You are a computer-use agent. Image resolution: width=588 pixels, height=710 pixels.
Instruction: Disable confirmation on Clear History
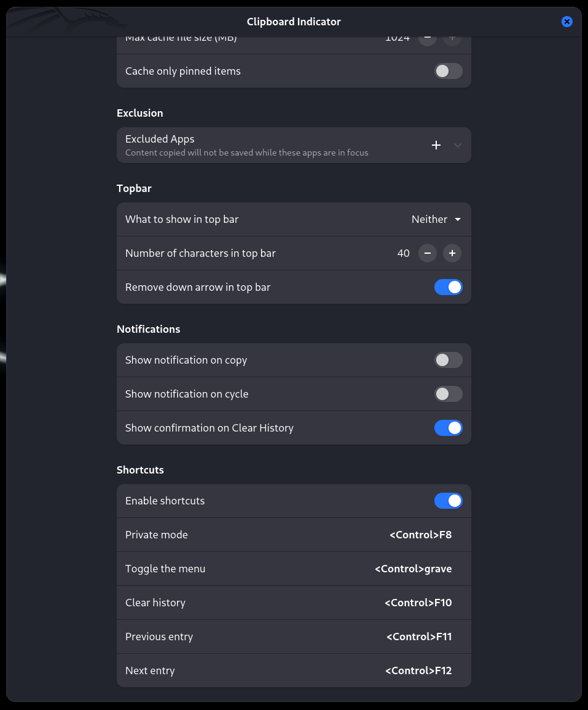pyautogui.click(x=448, y=428)
